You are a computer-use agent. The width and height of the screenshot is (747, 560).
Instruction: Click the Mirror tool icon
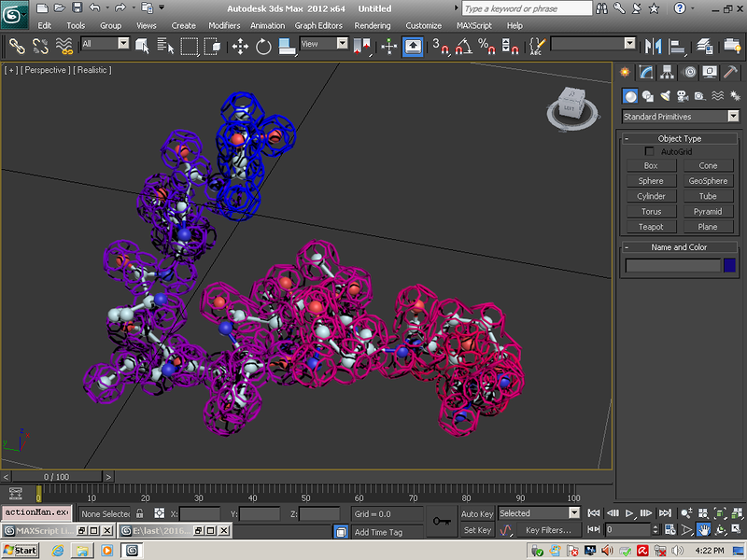point(654,46)
